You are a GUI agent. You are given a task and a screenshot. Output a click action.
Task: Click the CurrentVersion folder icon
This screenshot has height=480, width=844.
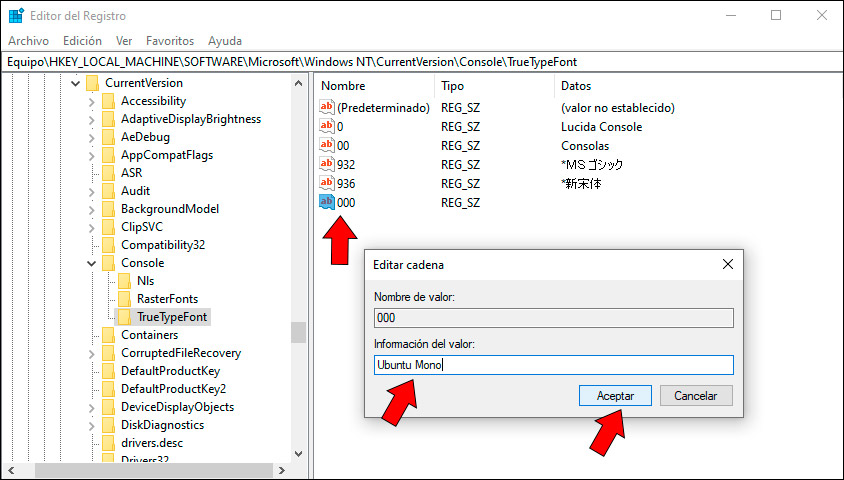click(x=93, y=83)
